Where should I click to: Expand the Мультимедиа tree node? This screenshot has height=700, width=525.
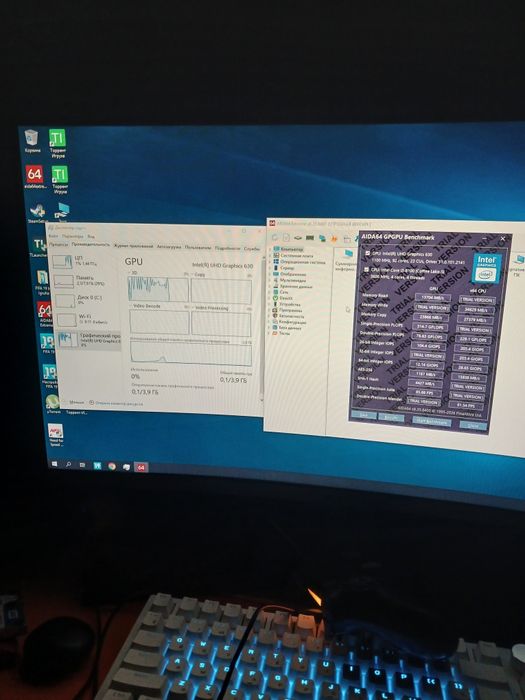(271, 279)
